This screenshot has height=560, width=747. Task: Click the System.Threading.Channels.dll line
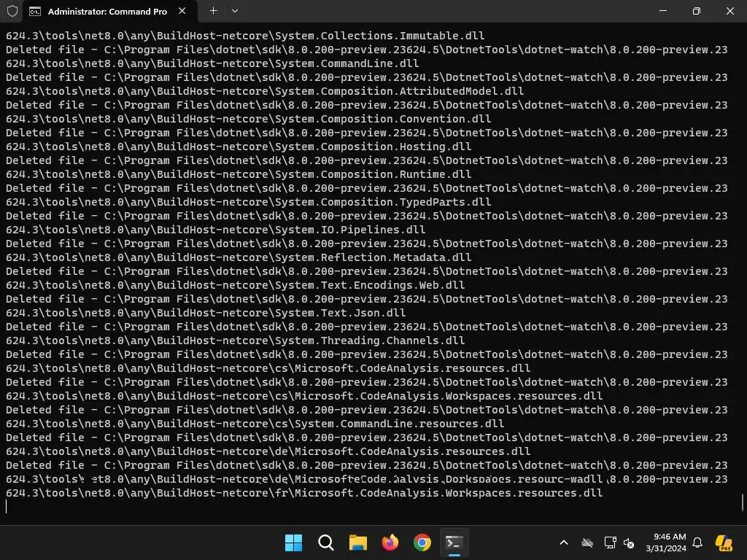pos(236,340)
